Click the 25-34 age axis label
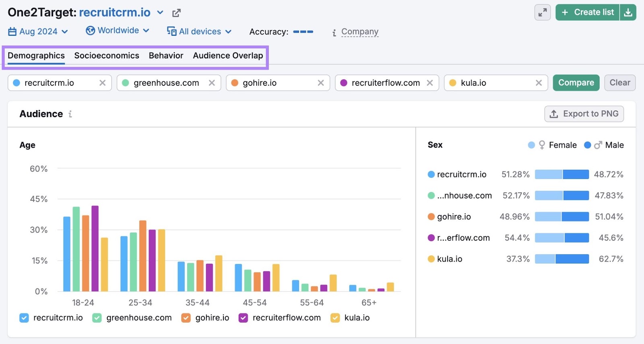Screen dimensions: 644x344 [x=140, y=303]
